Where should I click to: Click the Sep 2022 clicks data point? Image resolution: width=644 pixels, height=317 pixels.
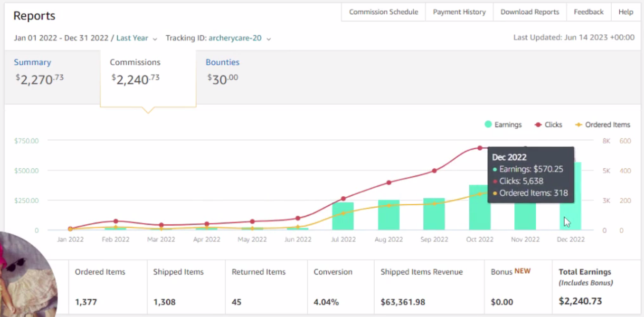click(434, 170)
